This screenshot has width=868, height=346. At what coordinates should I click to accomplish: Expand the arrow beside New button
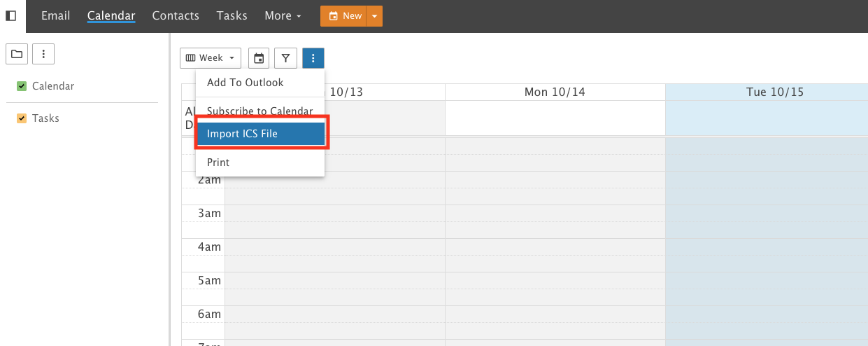click(x=374, y=16)
